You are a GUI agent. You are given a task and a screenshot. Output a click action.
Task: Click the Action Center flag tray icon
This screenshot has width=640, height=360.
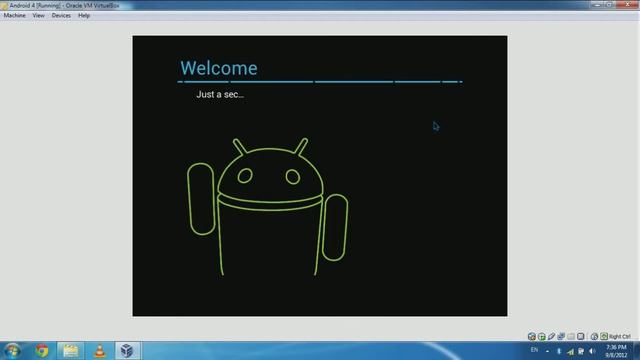(x=581, y=351)
